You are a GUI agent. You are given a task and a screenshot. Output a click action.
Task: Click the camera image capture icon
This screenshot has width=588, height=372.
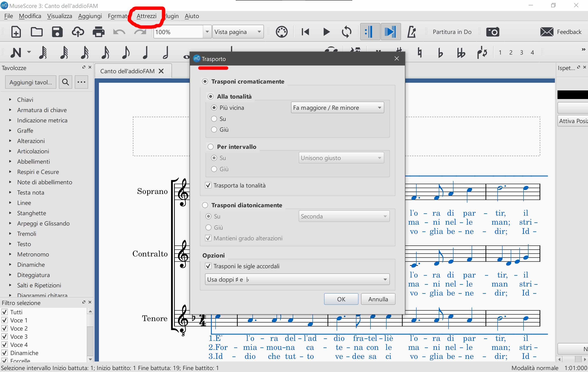493,32
